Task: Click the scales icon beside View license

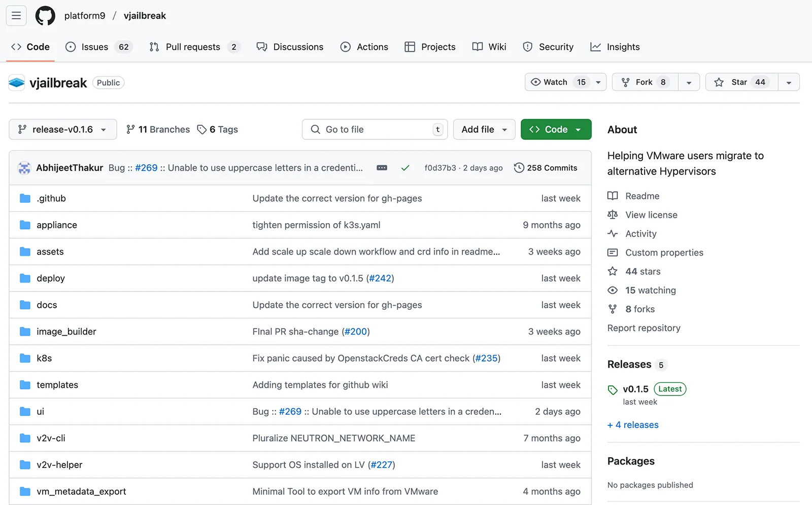Action: pyautogui.click(x=613, y=214)
